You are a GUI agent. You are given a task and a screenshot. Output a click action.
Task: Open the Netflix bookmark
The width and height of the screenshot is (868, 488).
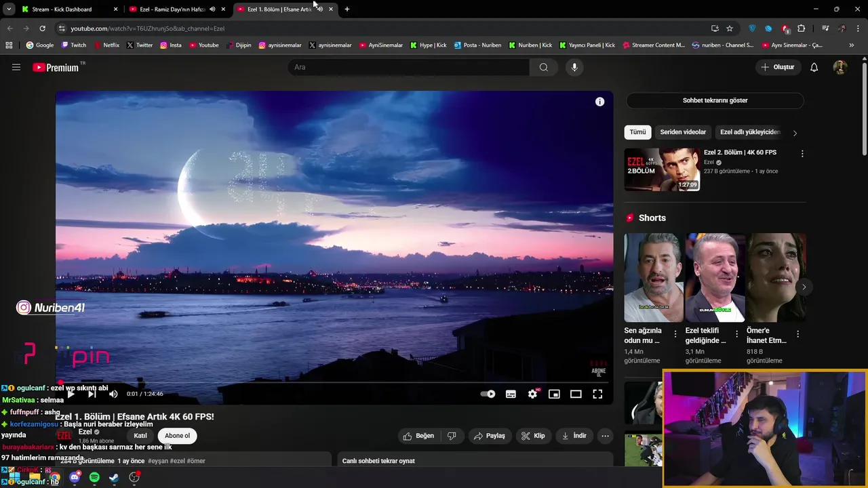point(106,45)
